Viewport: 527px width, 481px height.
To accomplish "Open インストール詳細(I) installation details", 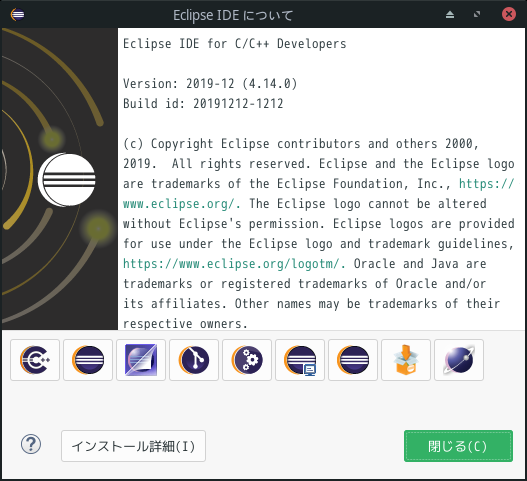I will (x=133, y=446).
